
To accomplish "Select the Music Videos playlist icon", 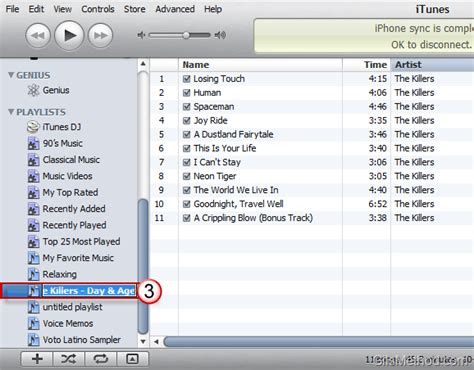I will [33, 176].
